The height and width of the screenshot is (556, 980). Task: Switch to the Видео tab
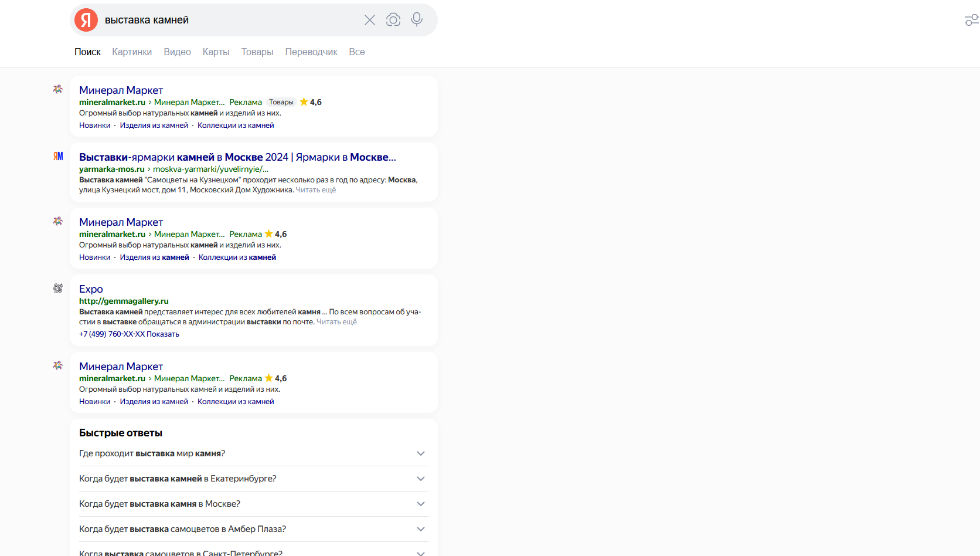(178, 52)
